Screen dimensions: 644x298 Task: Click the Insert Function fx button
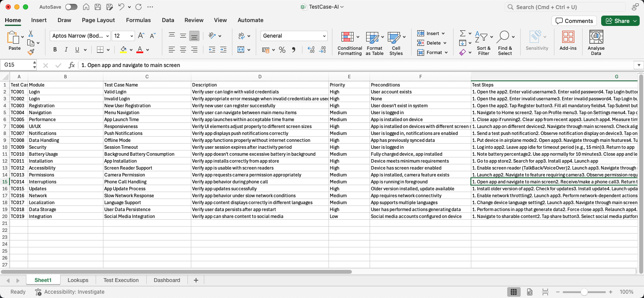[72, 65]
